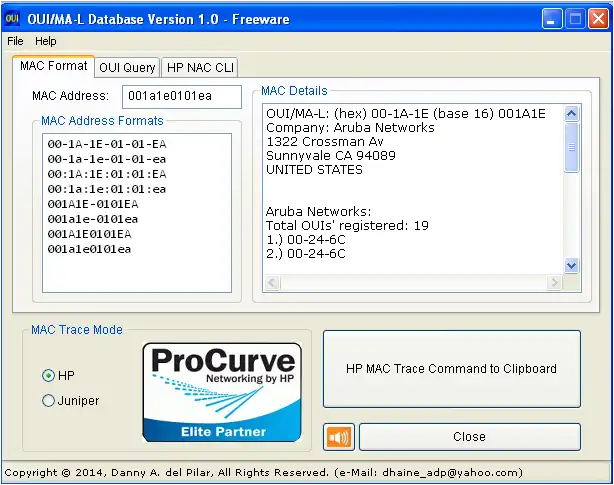Click MAC Details horizontal scroll left arrow
The height and width of the screenshot is (485, 614).
[x=272, y=282]
